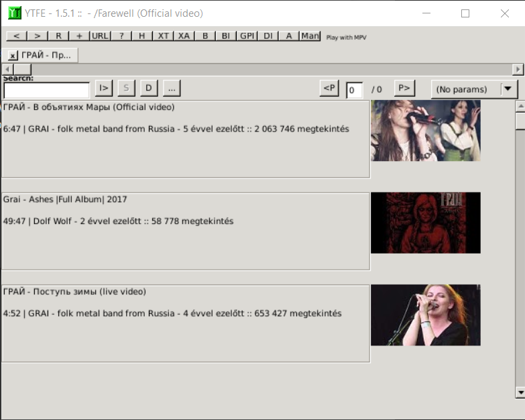Screen dimensions: 525x420
Task: Click the vertical scrollbar down arrow
Action: point(520,392)
